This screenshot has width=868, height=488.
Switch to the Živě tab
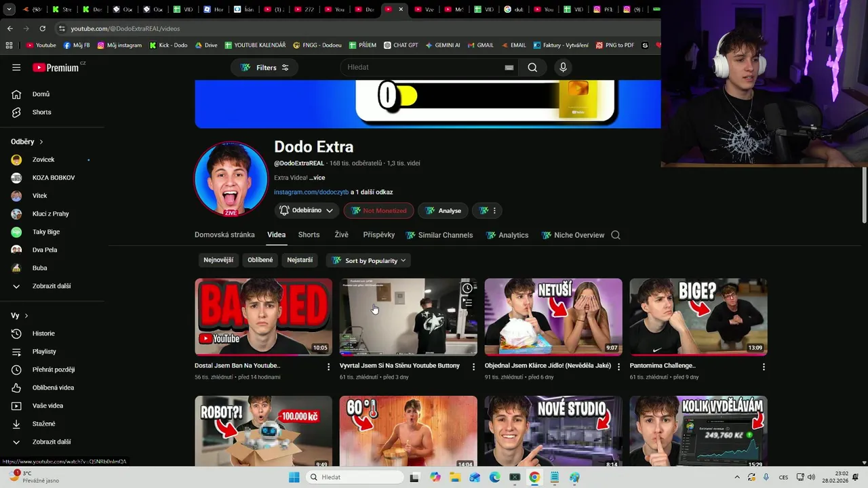pyautogui.click(x=341, y=235)
